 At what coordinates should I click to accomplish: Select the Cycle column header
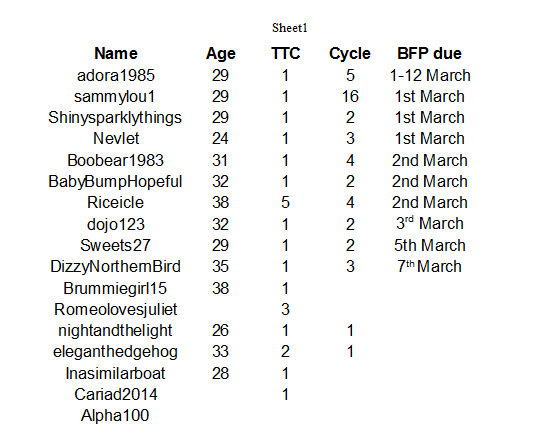point(350,53)
